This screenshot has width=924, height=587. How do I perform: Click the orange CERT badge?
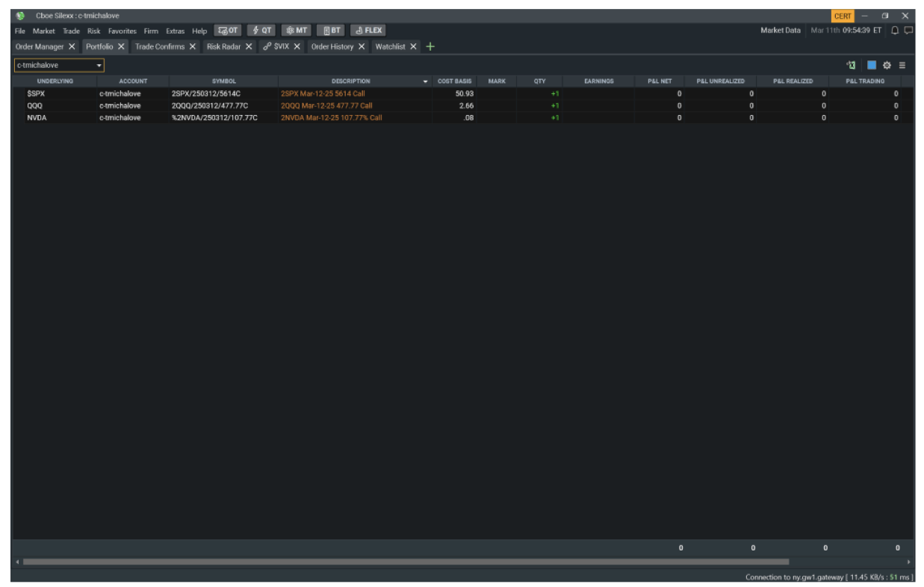point(843,16)
